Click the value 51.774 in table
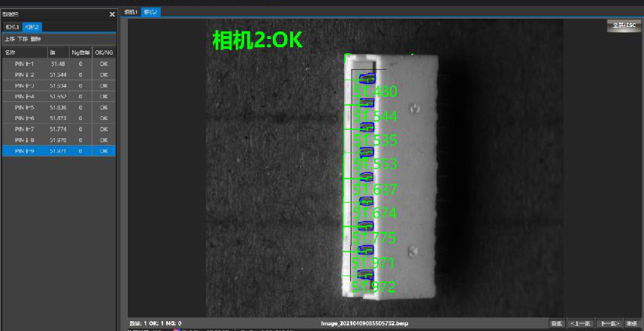Image resolution: width=644 pixels, height=331 pixels. [59, 129]
